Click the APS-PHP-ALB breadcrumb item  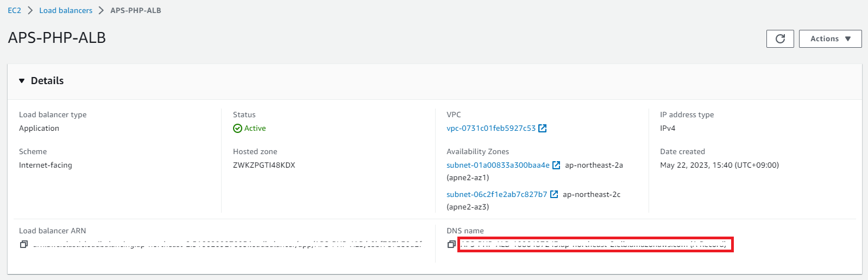(x=136, y=10)
